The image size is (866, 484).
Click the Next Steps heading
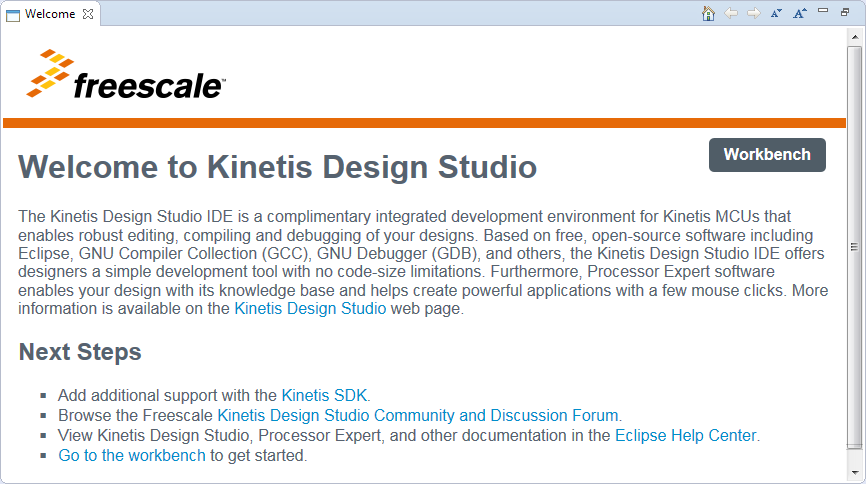point(80,352)
